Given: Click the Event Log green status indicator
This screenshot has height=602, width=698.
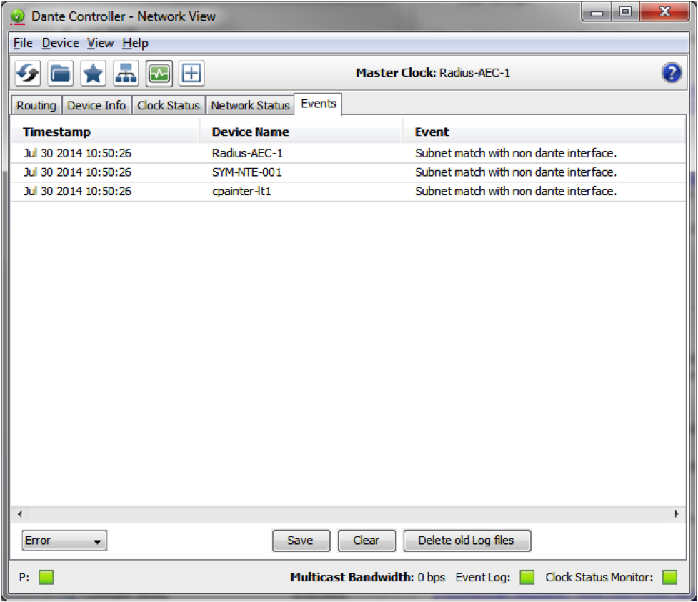Looking at the screenshot, I should pyautogui.click(x=527, y=577).
